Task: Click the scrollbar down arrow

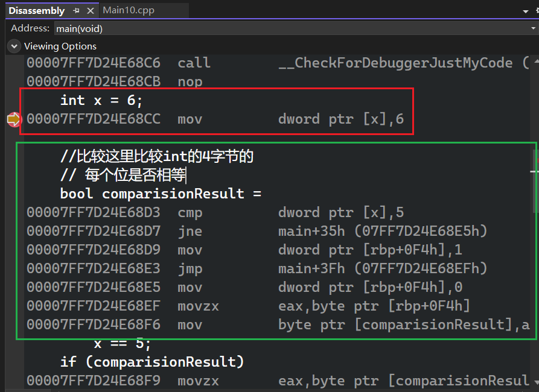Action: [x=535, y=382]
